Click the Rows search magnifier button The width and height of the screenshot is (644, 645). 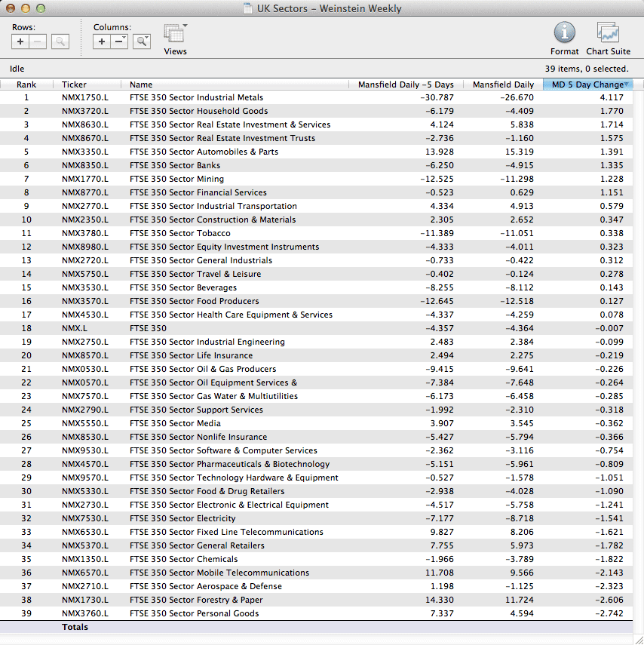[x=60, y=42]
